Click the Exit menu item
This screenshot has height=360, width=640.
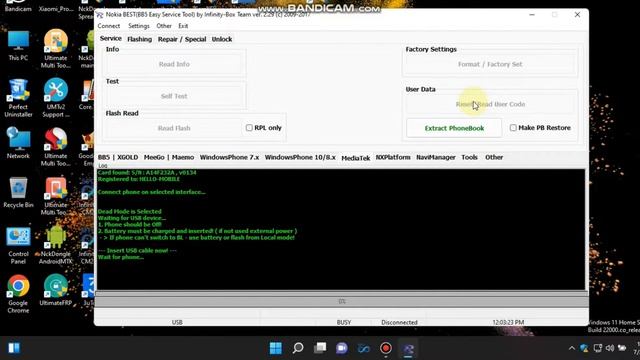pos(183,26)
